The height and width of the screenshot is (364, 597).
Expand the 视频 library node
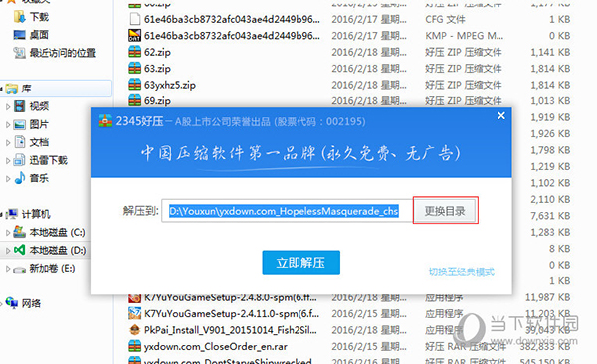[x=8, y=107]
